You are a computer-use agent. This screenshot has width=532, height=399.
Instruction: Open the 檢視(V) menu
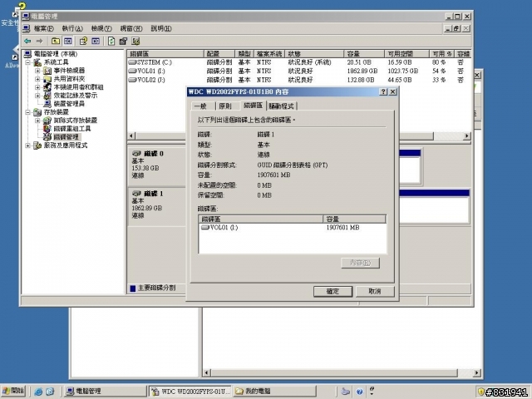pos(101,28)
